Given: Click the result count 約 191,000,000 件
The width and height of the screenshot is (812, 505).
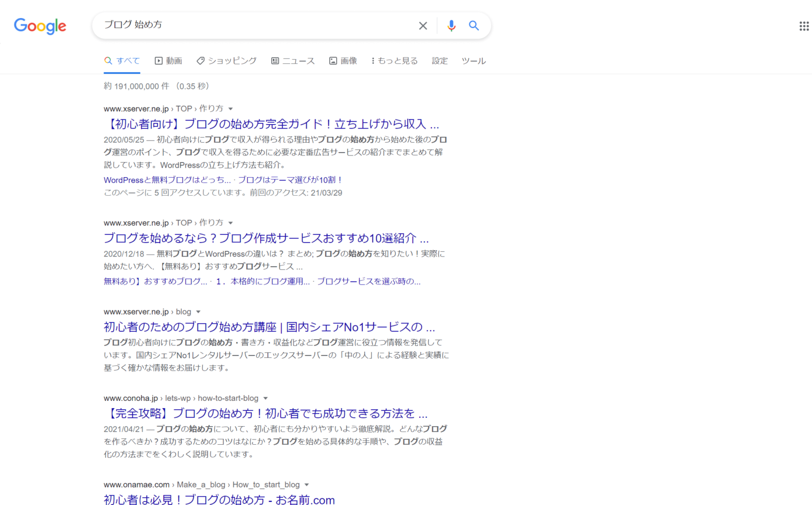Looking at the screenshot, I should click(x=136, y=86).
